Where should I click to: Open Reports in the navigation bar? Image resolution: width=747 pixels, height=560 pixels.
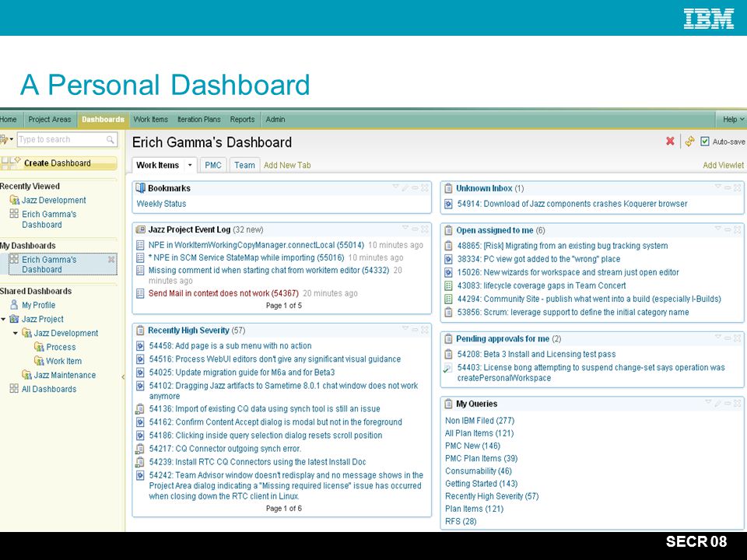click(x=242, y=120)
